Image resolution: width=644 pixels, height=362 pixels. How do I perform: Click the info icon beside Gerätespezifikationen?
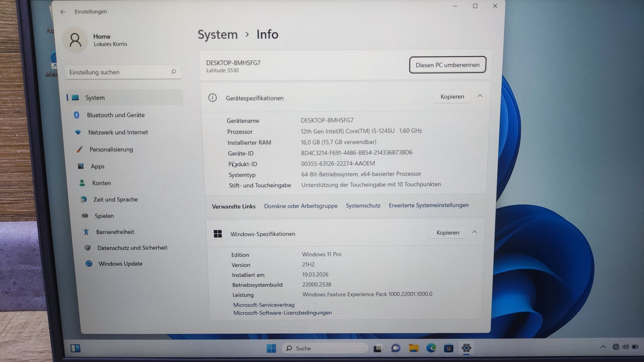point(213,98)
